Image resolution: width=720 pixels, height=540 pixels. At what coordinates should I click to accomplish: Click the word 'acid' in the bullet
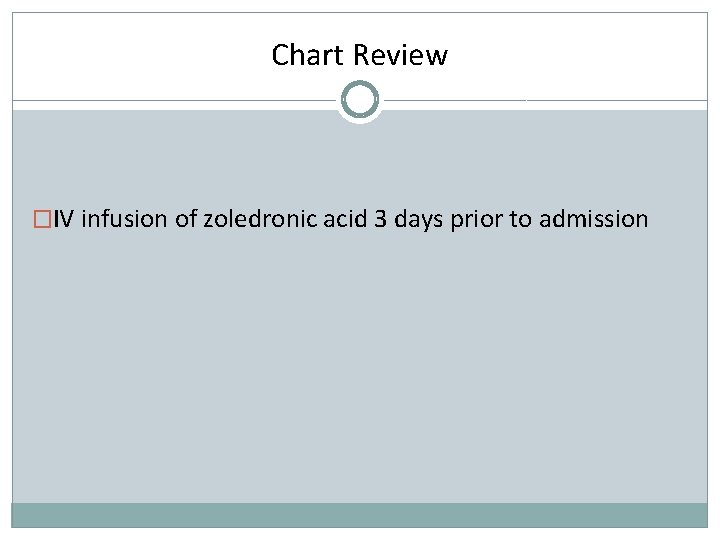coord(345,219)
